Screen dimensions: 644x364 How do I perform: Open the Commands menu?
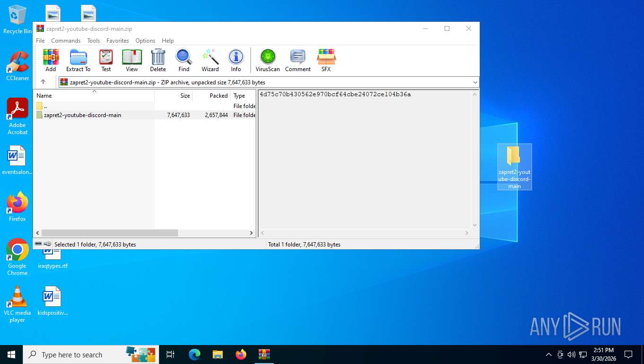66,41
